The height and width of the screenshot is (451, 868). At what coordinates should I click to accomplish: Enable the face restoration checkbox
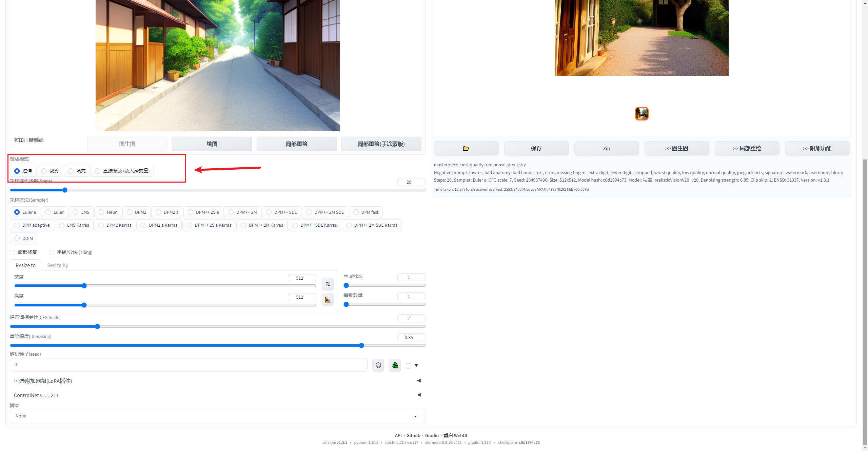point(13,252)
